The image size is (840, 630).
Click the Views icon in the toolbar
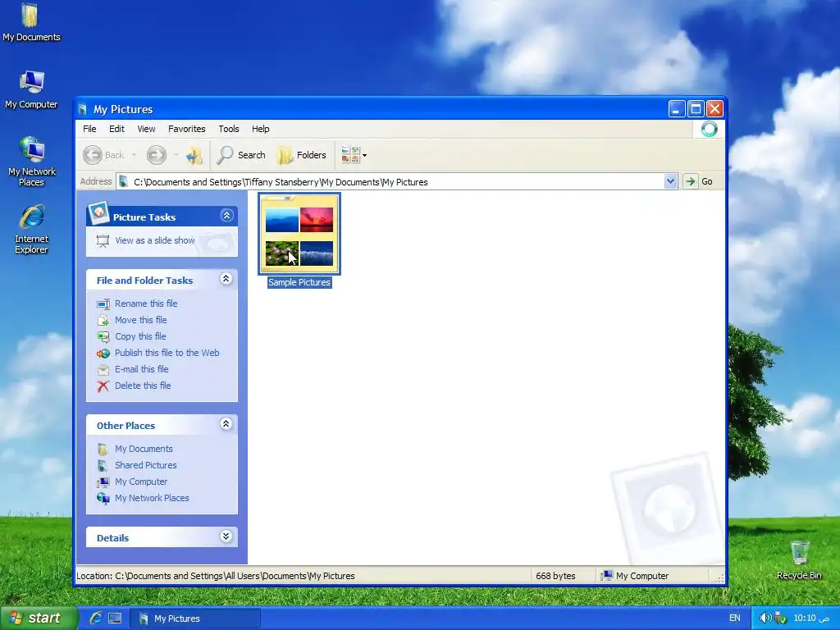350,155
